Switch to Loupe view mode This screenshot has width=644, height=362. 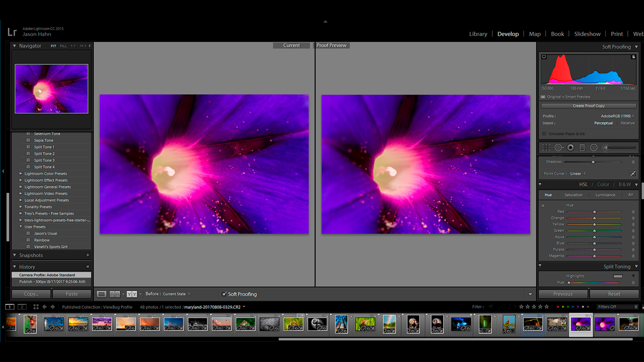[101, 294]
